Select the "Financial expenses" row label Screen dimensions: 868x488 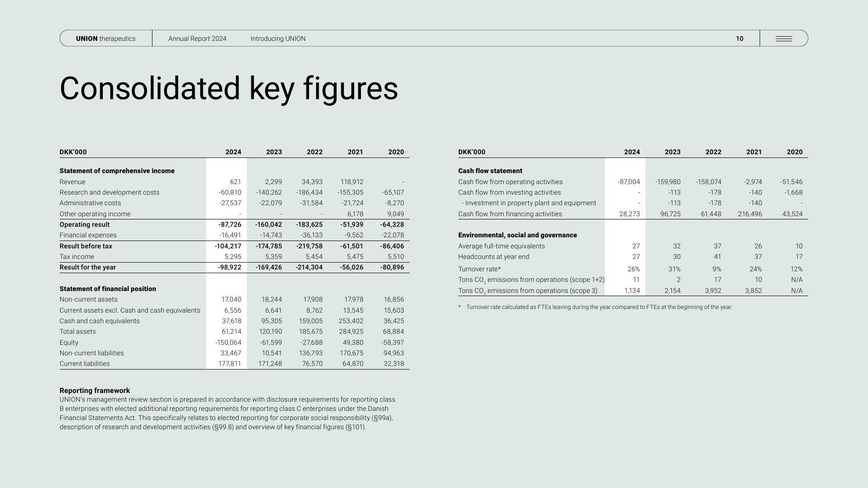pyautogui.click(x=88, y=235)
